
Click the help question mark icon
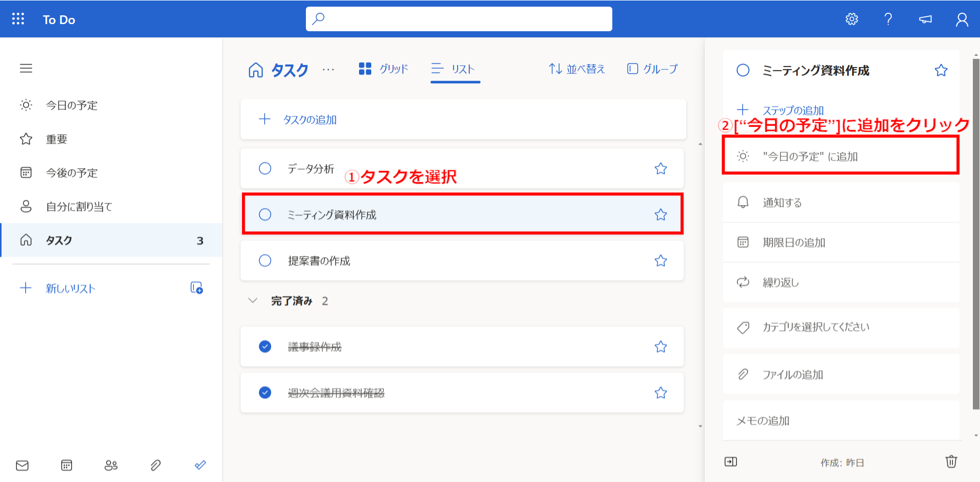pyautogui.click(x=888, y=19)
